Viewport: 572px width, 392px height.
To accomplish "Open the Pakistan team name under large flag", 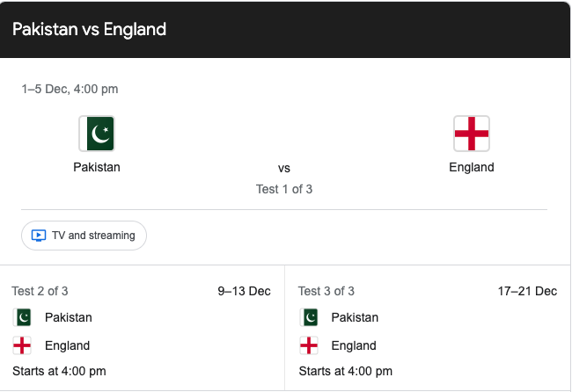I will click(x=97, y=167).
